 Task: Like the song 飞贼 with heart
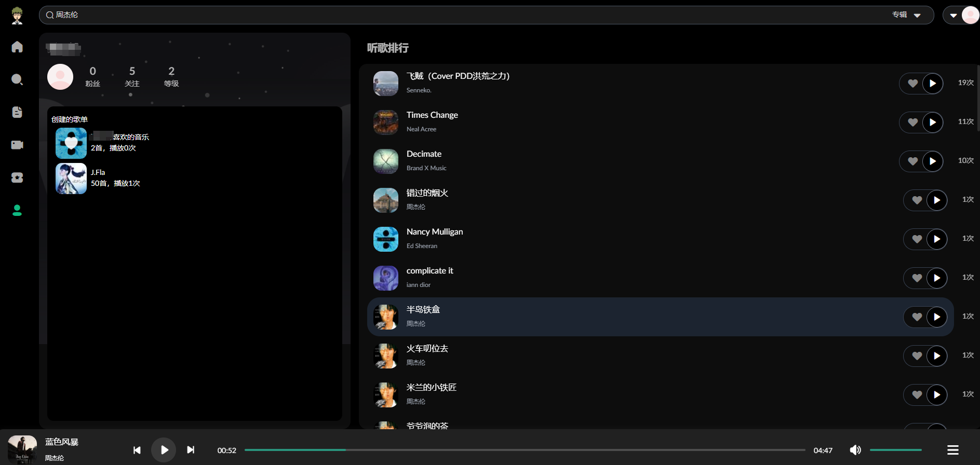pyautogui.click(x=912, y=84)
